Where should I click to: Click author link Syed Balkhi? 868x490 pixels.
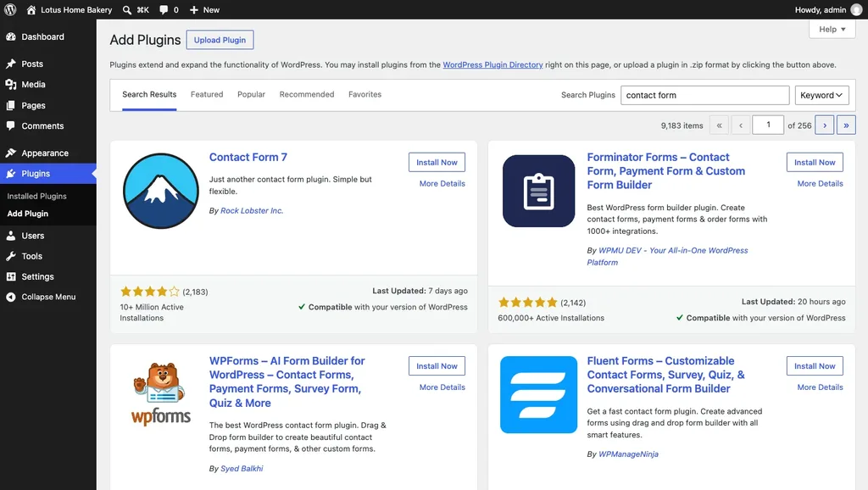coord(242,469)
